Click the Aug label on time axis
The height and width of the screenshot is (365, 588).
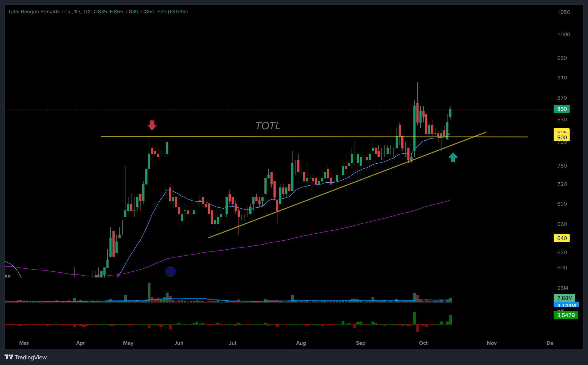pyautogui.click(x=301, y=343)
